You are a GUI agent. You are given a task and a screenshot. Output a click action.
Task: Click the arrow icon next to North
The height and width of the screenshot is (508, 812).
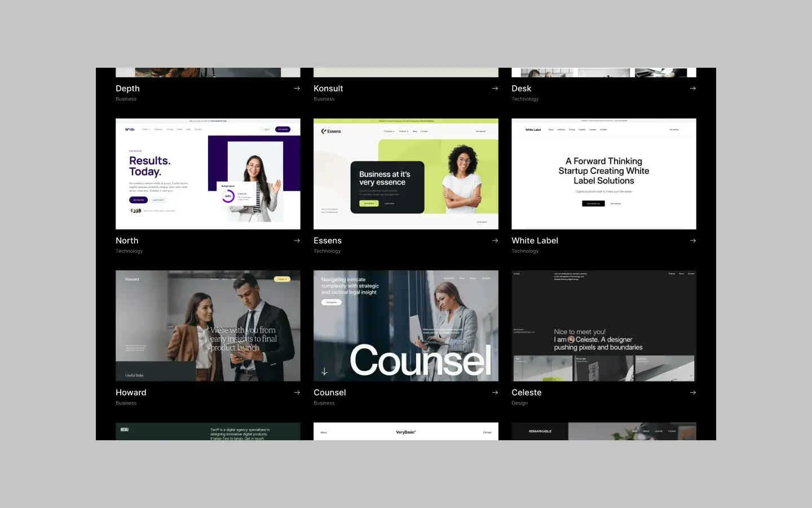(297, 240)
